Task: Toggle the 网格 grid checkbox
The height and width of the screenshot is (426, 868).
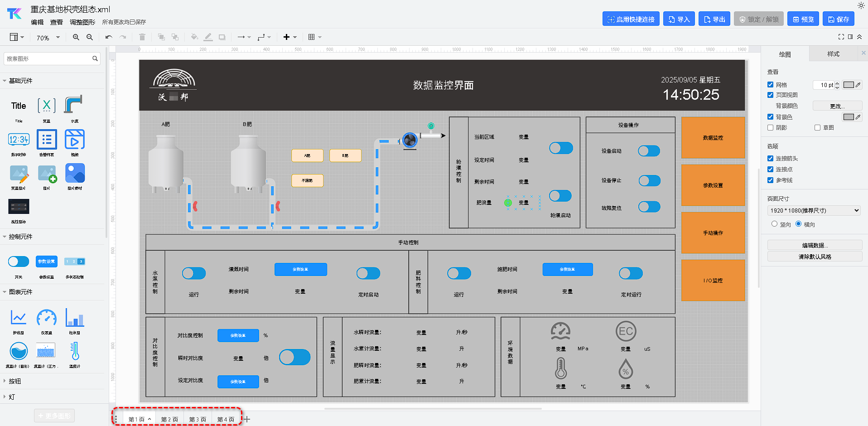Action: (x=770, y=85)
